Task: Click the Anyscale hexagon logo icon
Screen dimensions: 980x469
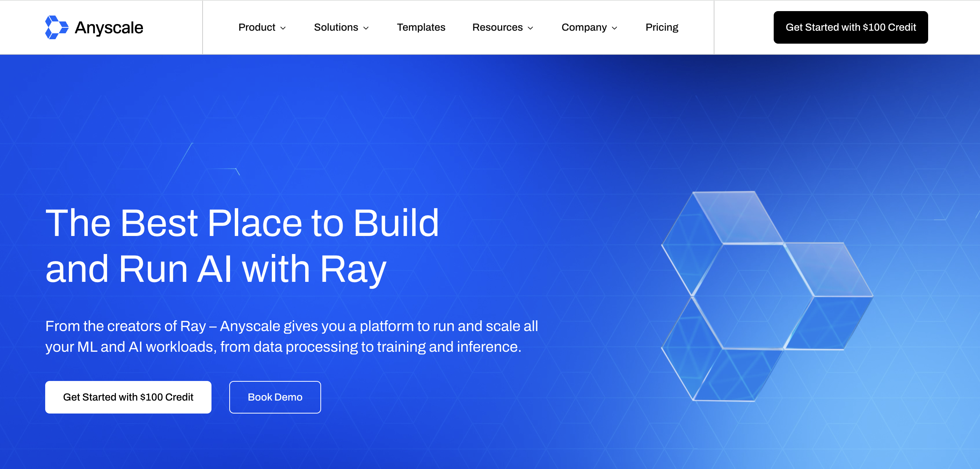Action: coord(56,27)
